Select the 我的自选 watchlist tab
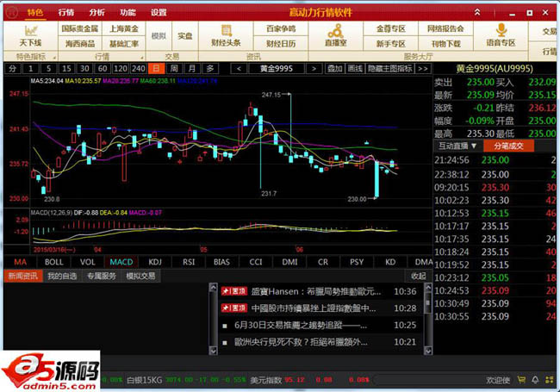 point(61,276)
